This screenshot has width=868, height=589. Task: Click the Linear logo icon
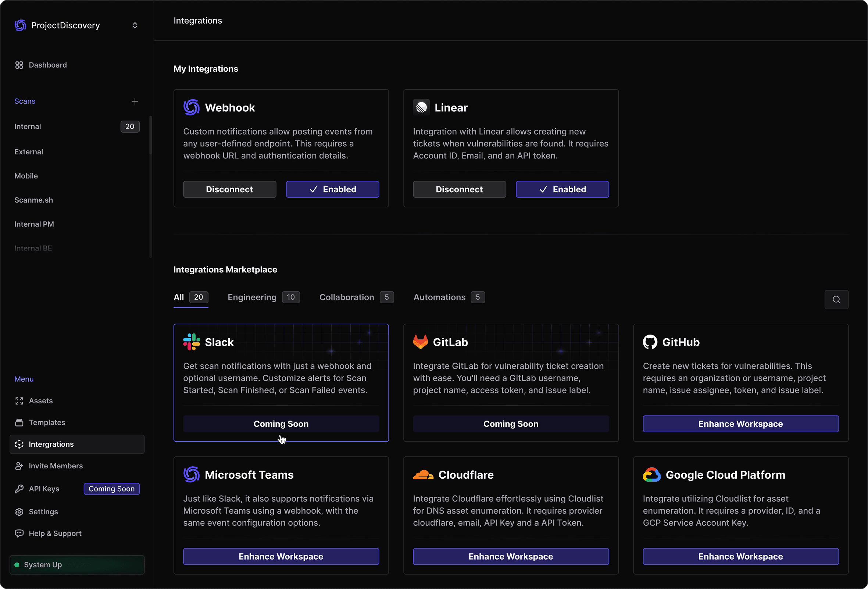tap(421, 108)
